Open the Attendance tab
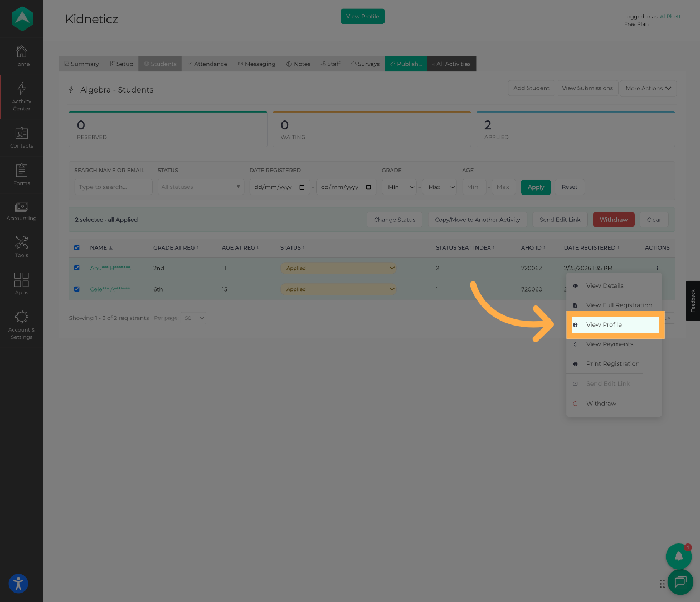This screenshot has width=700, height=602. (207, 64)
